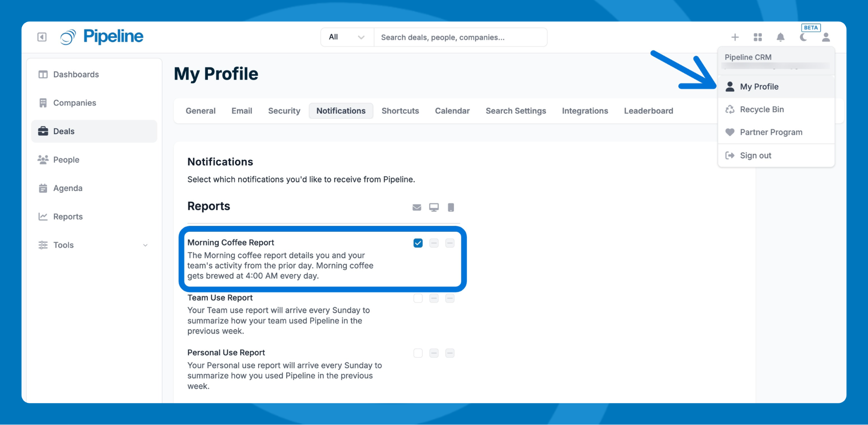Go to Dashboards in the sidebar

pos(76,75)
